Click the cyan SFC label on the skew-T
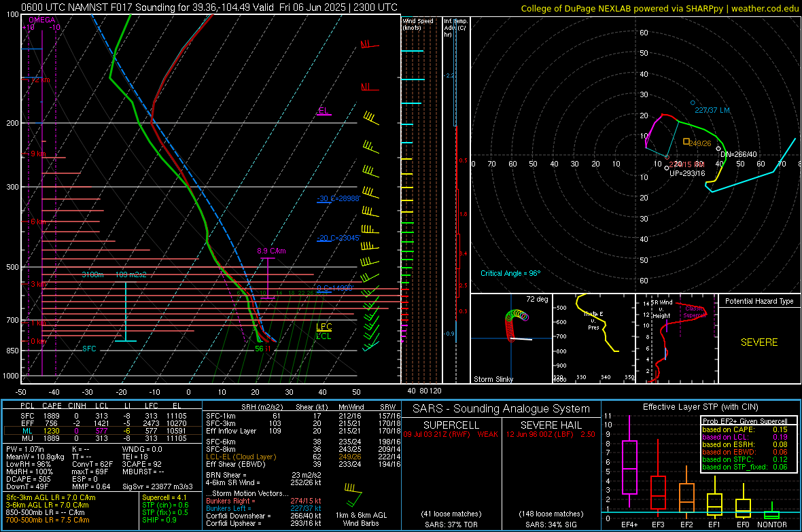 (89, 349)
